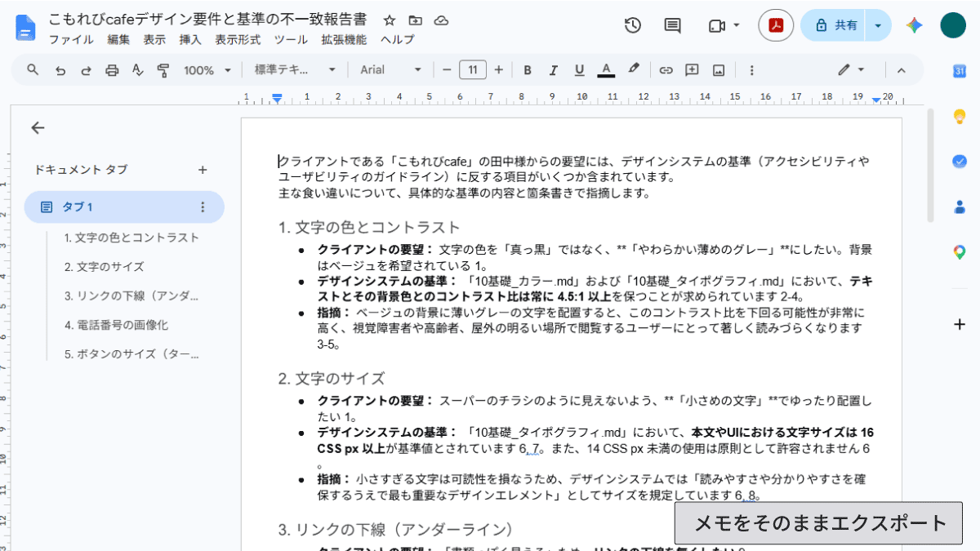The width and height of the screenshot is (980, 551).
Task: Search the menus magnifier icon
Action: point(33,70)
